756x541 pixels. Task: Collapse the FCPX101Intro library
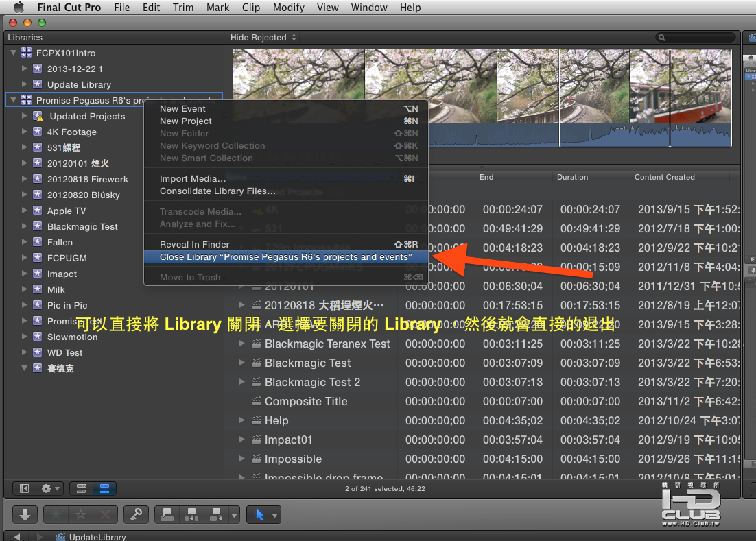tap(14, 53)
